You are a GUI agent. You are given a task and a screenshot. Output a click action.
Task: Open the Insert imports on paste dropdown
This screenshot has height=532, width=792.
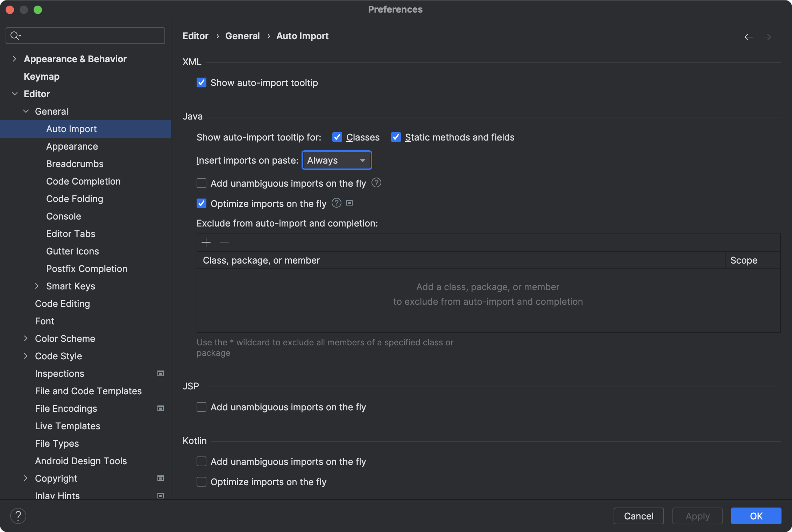click(336, 160)
